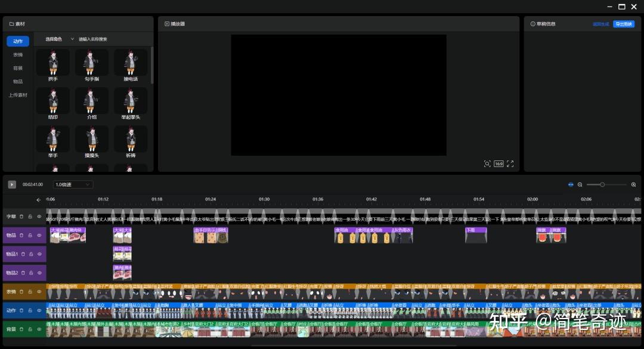Select the 下雨 clip on the 物品 track
Screen dimensions: 644x349
click(x=476, y=235)
